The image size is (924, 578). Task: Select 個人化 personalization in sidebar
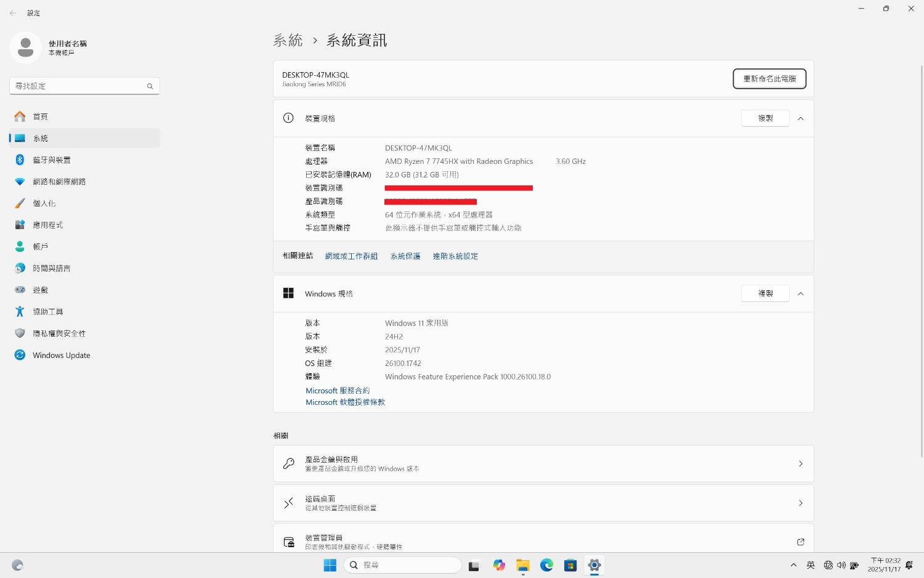click(44, 203)
